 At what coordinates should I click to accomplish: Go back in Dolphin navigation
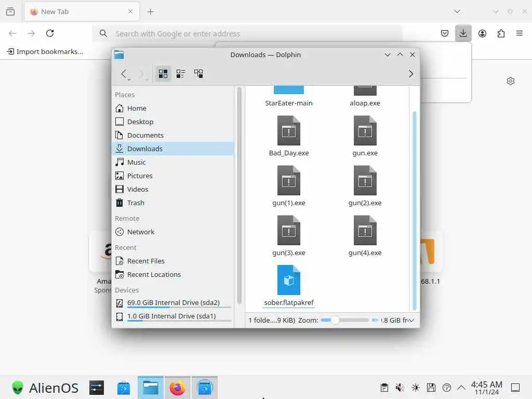[124, 74]
